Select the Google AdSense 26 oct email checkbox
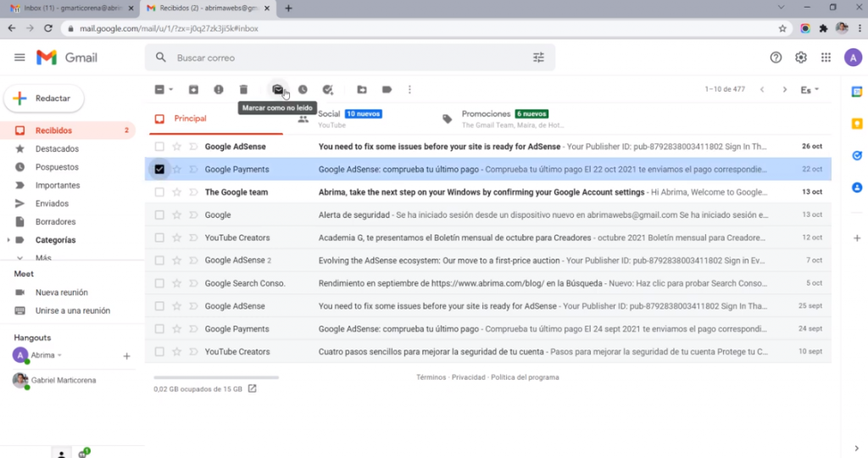The height and width of the screenshot is (458, 868). (x=159, y=147)
